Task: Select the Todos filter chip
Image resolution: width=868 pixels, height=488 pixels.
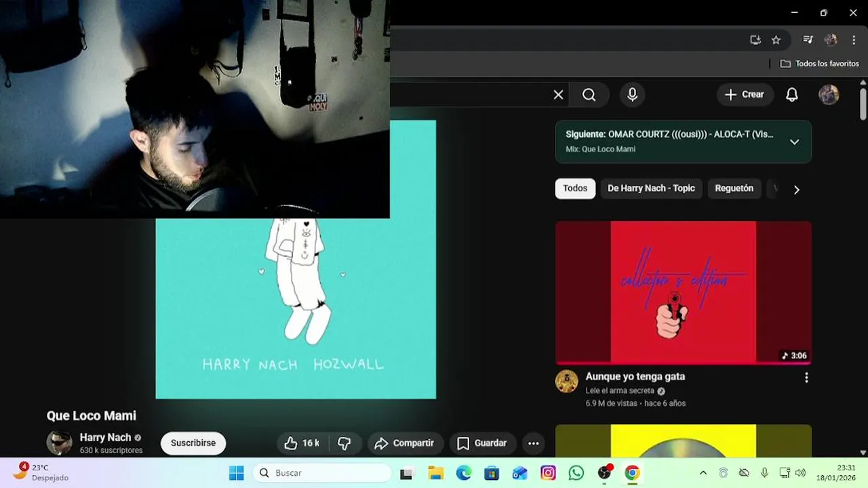Action: (575, 188)
